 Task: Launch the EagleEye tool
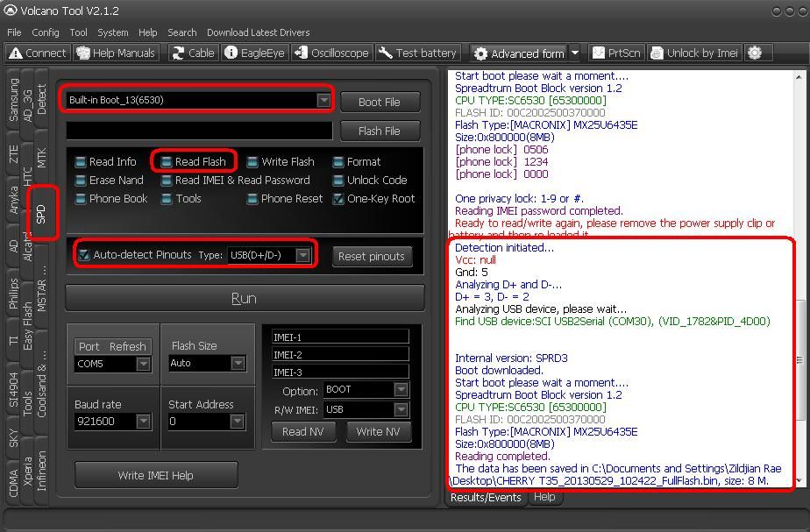254,53
